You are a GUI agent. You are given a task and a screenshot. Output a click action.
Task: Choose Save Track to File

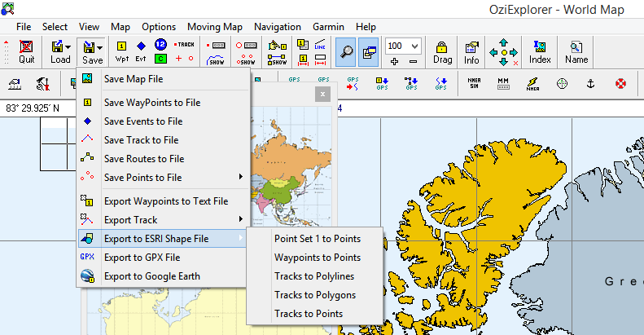(x=163, y=139)
